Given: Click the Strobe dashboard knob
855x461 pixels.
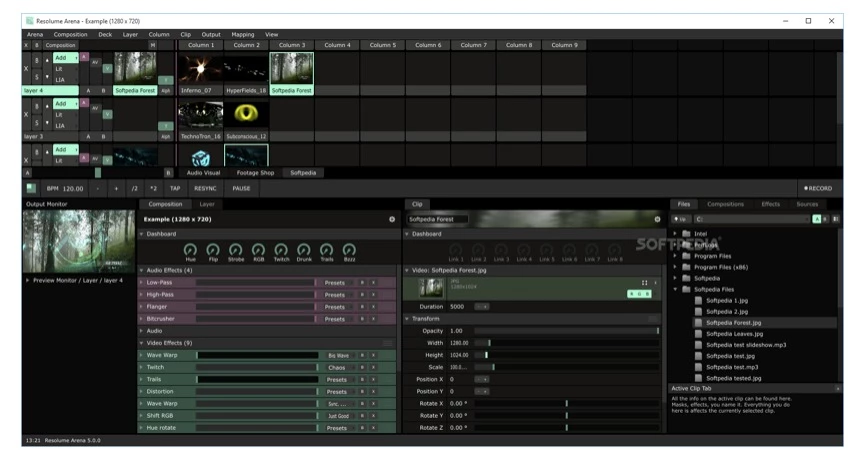Looking at the screenshot, I should click(x=236, y=250).
